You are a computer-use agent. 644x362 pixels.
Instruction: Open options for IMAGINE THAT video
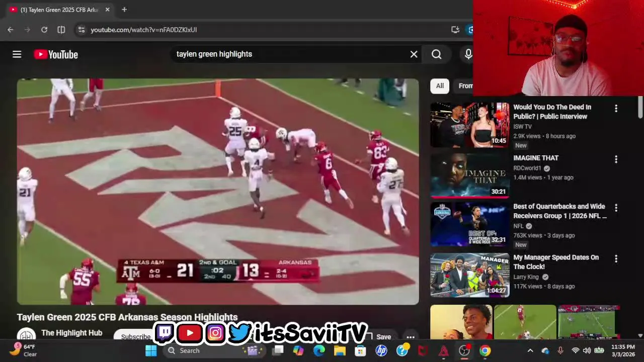click(x=616, y=159)
